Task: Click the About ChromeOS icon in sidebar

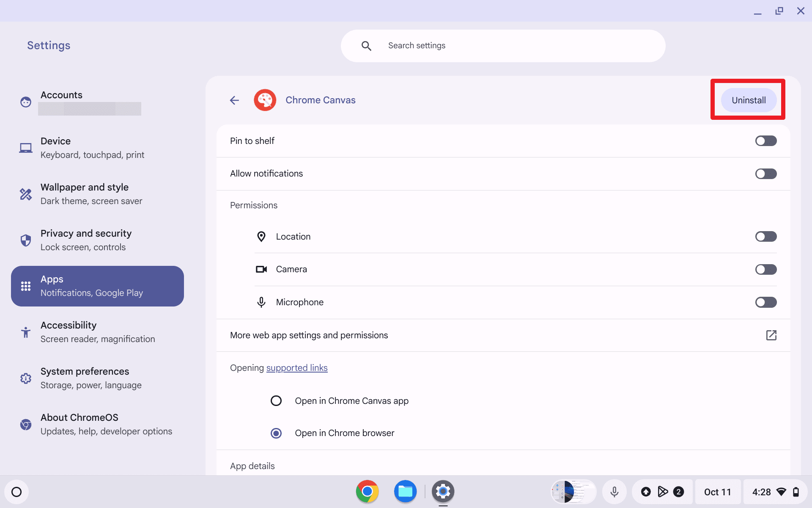Action: point(25,424)
